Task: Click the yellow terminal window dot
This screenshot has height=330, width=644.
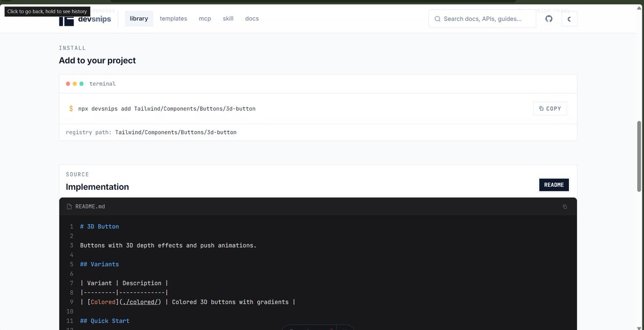Action: (75, 84)
